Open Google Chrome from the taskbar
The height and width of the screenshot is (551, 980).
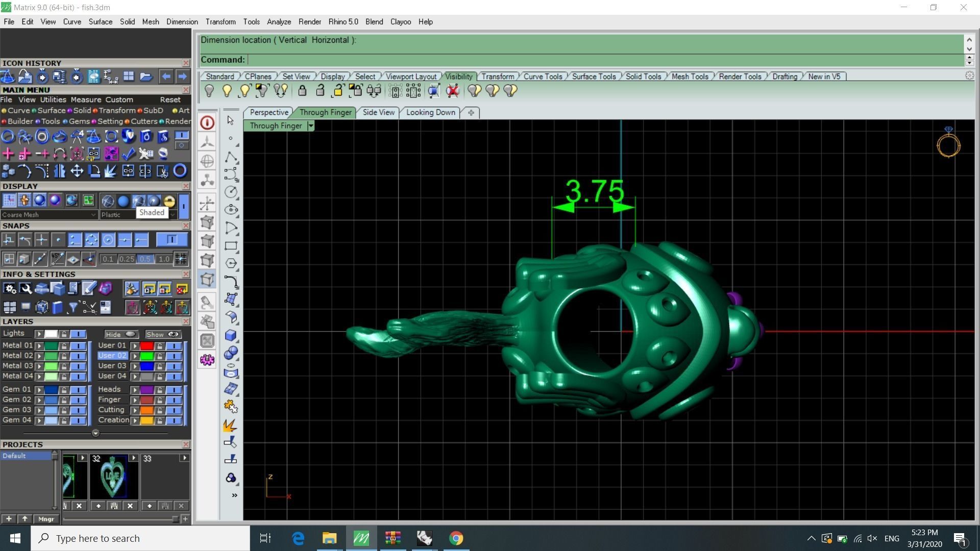click(456, 538)
